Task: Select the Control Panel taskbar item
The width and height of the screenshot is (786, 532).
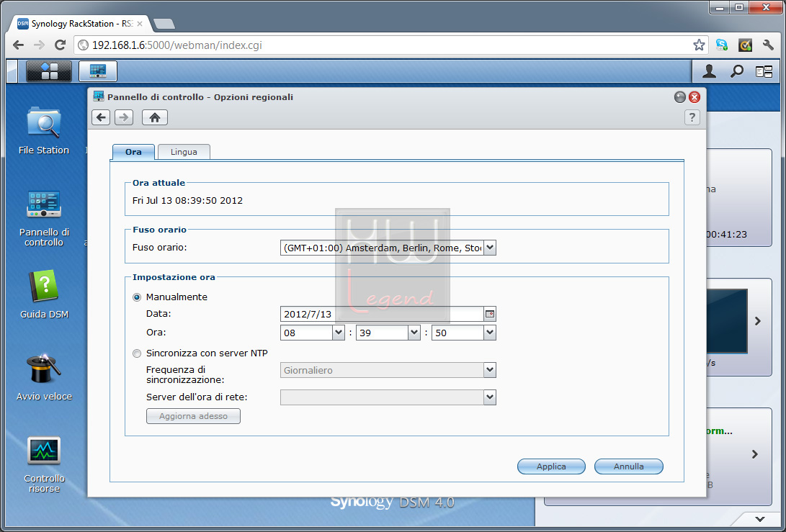Action: point(98,71)
